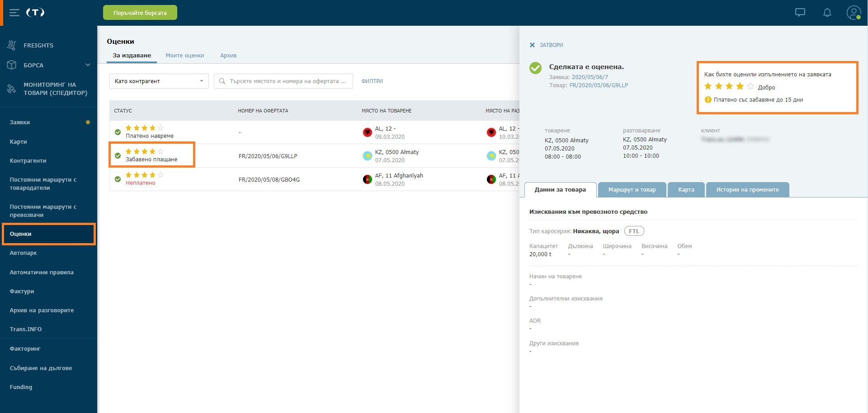Open Факторинг in sidebar
The height and width of the screenshot is (413, 868).
(25, 349)
